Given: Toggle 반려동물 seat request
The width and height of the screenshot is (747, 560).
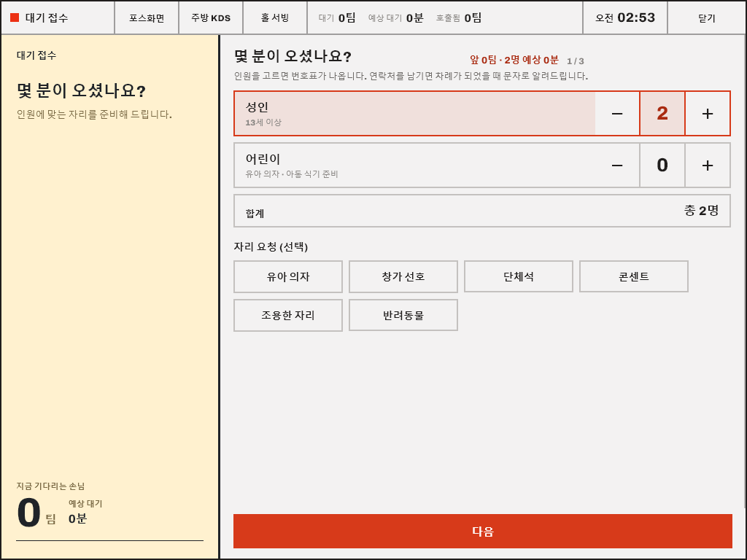Looking at the screenshot, I should [x=403, y=315].
